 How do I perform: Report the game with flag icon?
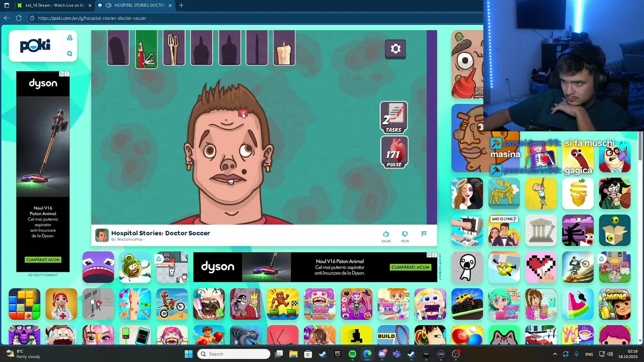(x=424, y=234)
